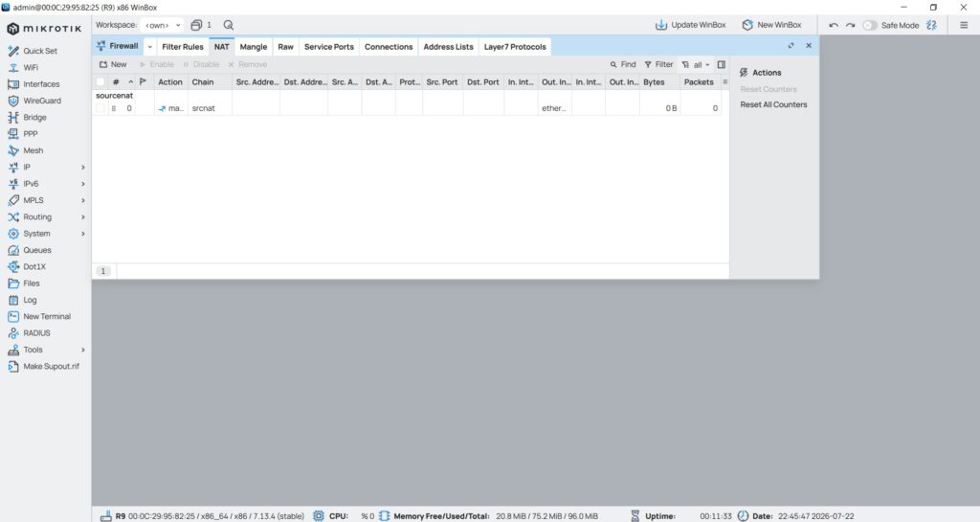Click the MikroTik logo
The width and height of the screenshot is (980, 522).
point(44,29)
